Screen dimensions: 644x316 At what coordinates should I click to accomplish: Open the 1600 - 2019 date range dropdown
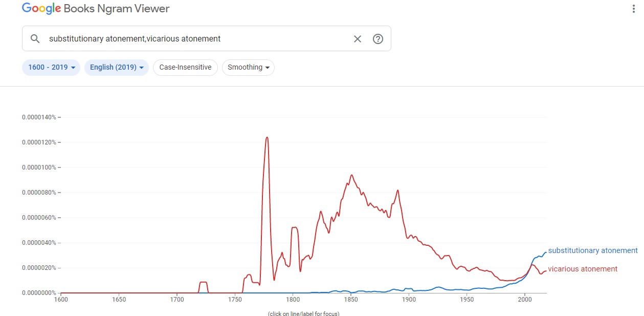[51, 68]
